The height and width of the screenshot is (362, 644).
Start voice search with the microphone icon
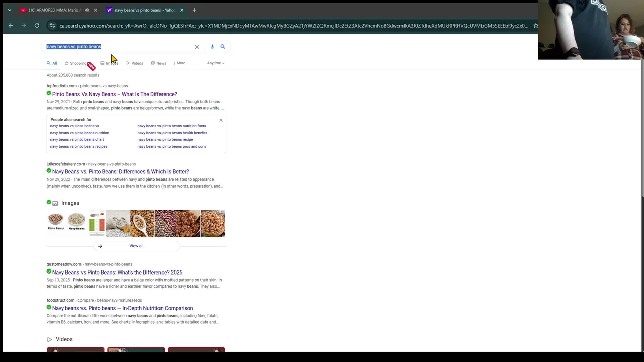click(x=212, y=47)
